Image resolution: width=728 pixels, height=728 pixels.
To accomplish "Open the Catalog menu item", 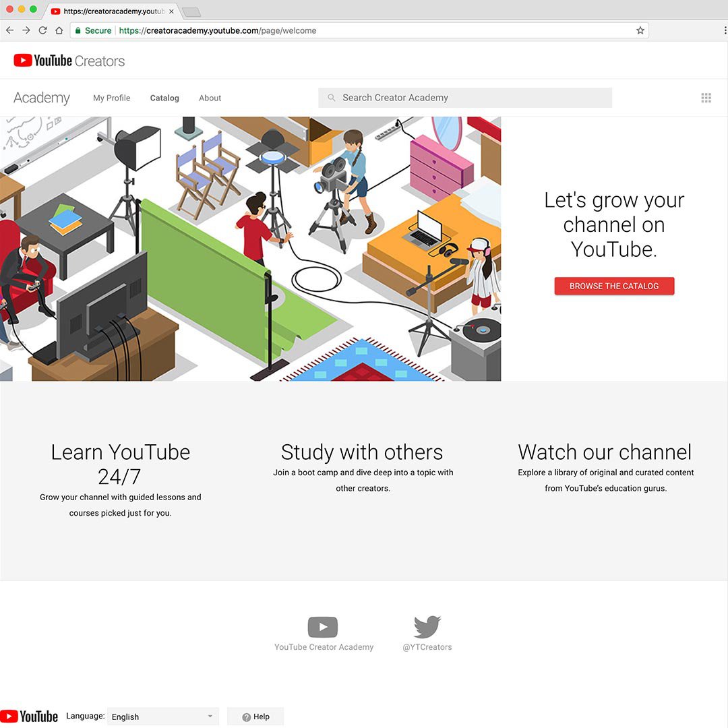I will click(164, 98).
